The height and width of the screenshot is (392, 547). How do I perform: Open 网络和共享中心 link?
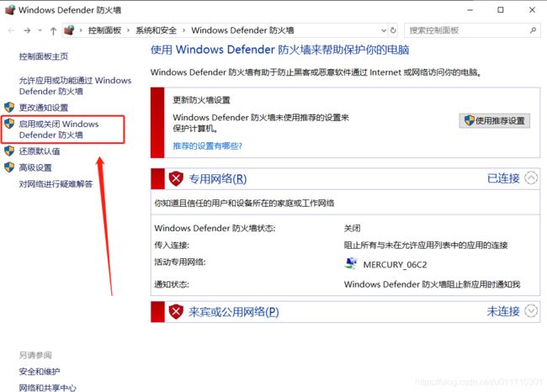47,388
